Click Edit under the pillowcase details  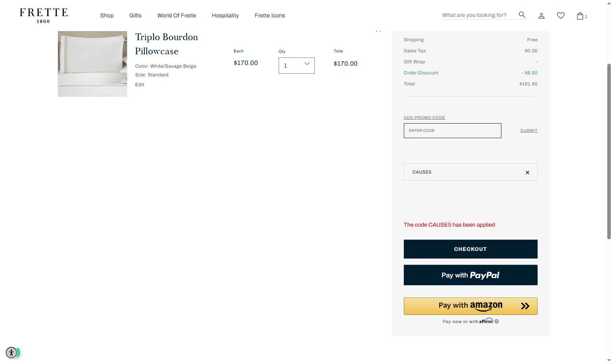[x=140, y=85]
